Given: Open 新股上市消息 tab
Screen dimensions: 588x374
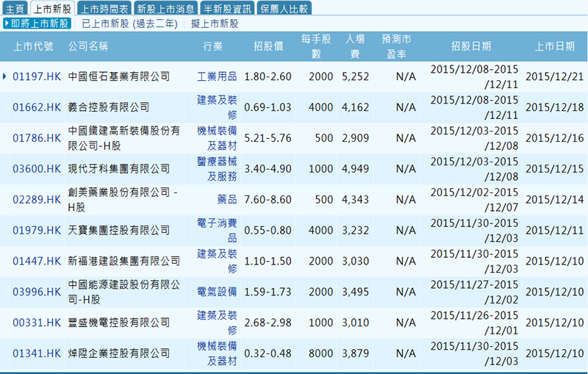Looking at the screenshot, I should 165,9.
